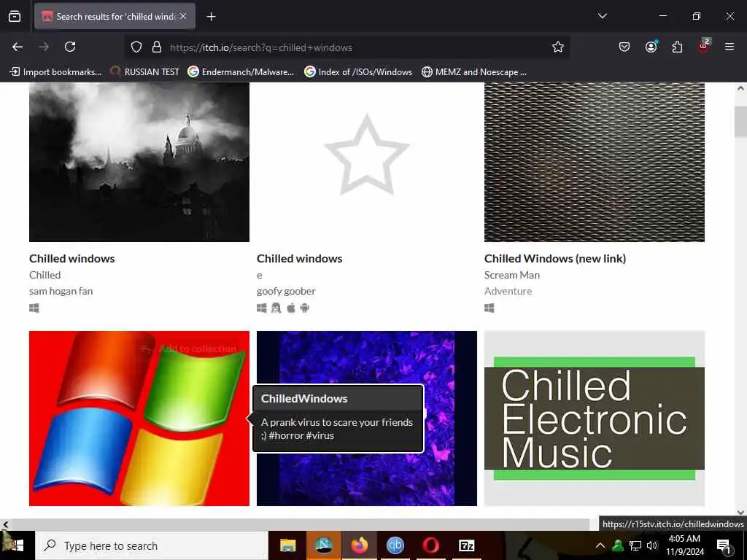Open the Pocket save icon
Viewport: 747px width, 560px height.
[x=624, y=47]
